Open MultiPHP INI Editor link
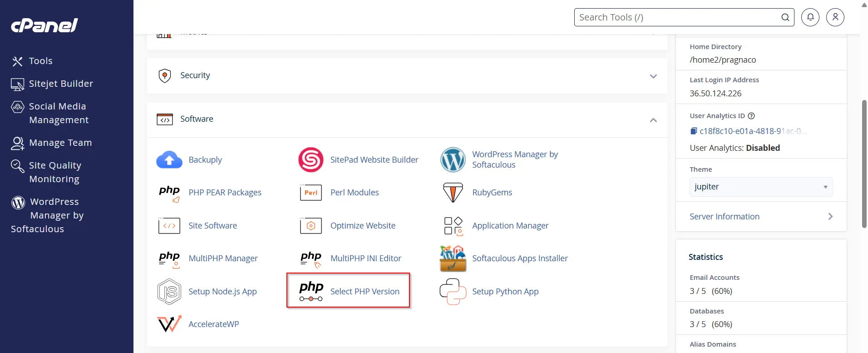This screenshot has height=353, width=868. click(x=365, y=259)
